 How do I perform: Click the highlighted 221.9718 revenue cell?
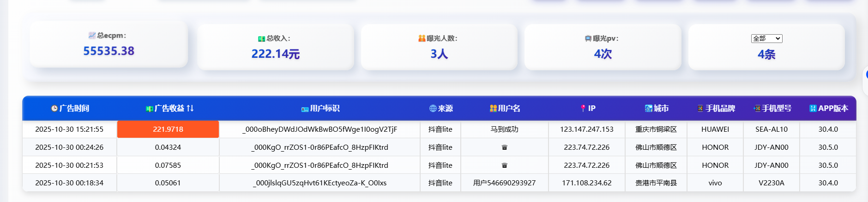[x=168, y=129]
